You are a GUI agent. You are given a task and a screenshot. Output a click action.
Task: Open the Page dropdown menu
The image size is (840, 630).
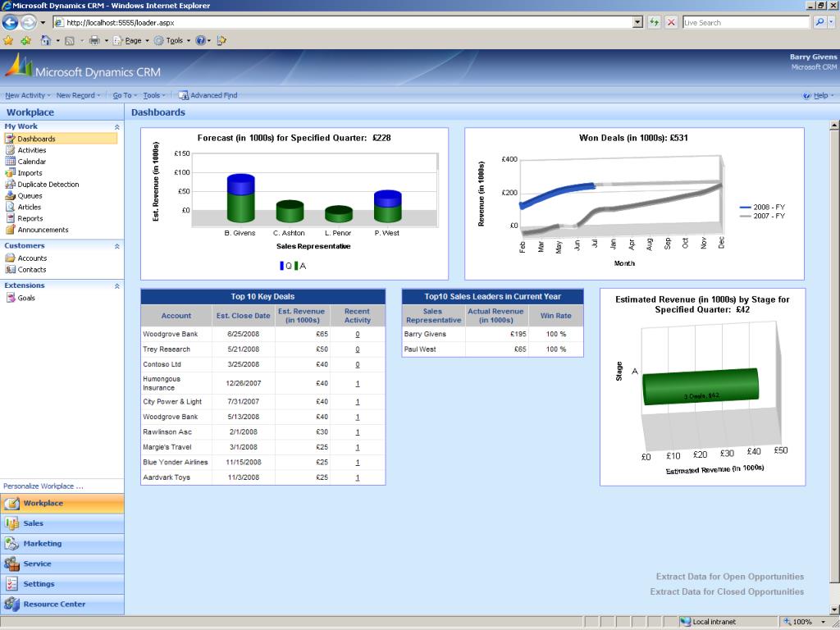[130, 41]
